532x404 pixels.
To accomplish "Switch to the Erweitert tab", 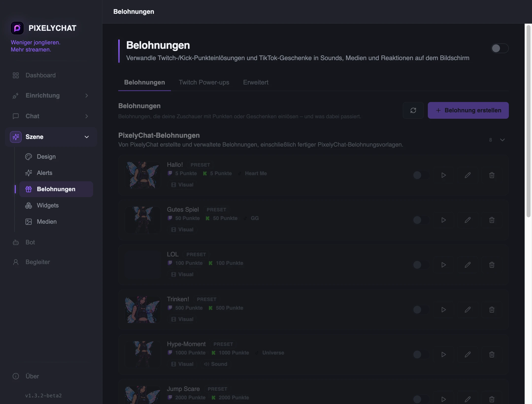I will point(256,82).
